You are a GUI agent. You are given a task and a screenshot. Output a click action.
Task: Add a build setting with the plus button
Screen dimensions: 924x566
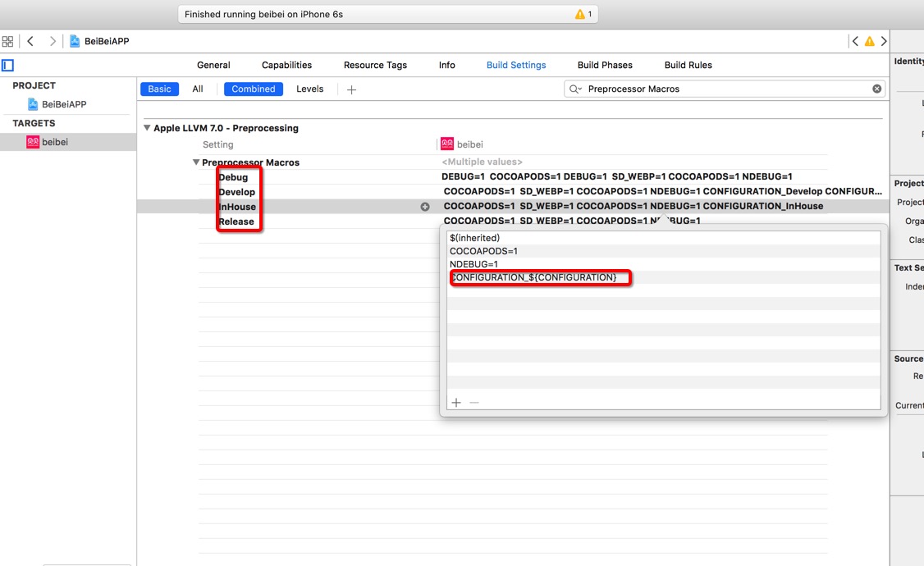(352, 89)
